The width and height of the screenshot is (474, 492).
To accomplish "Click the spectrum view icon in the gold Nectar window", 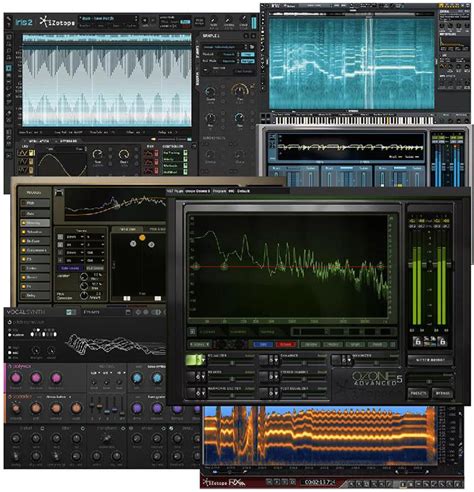I will point(59,192).
